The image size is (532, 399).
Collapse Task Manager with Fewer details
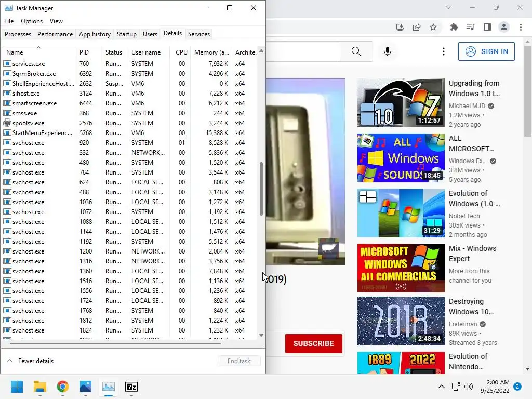point(30,361)
